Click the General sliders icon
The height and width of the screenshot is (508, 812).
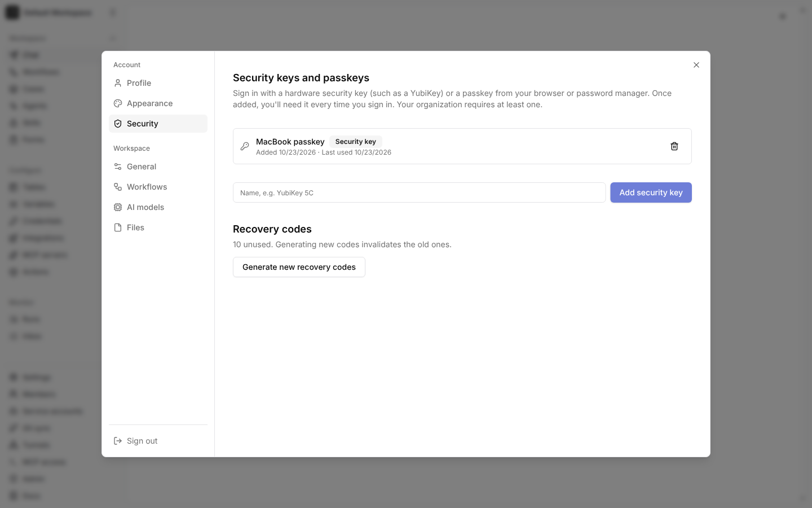coord(118,167)
